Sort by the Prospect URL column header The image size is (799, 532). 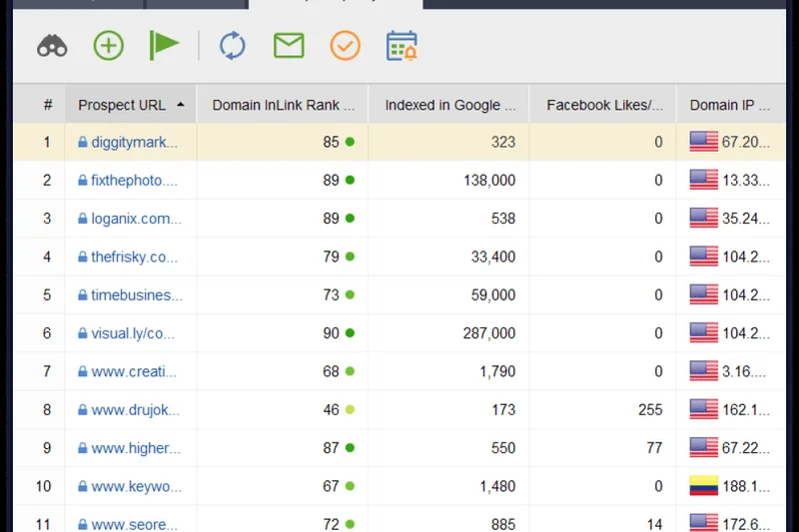click(131, 105)
